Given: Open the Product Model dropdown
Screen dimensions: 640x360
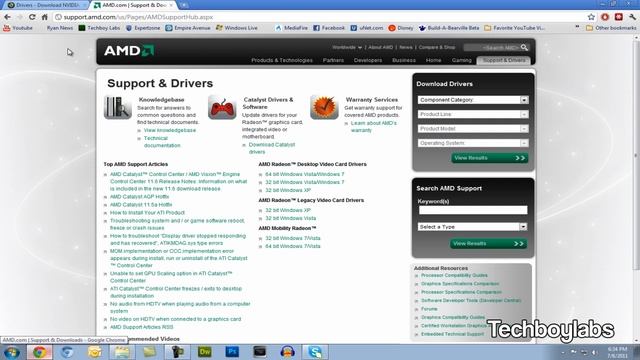Looking at the screenshot, I should 473,129.
